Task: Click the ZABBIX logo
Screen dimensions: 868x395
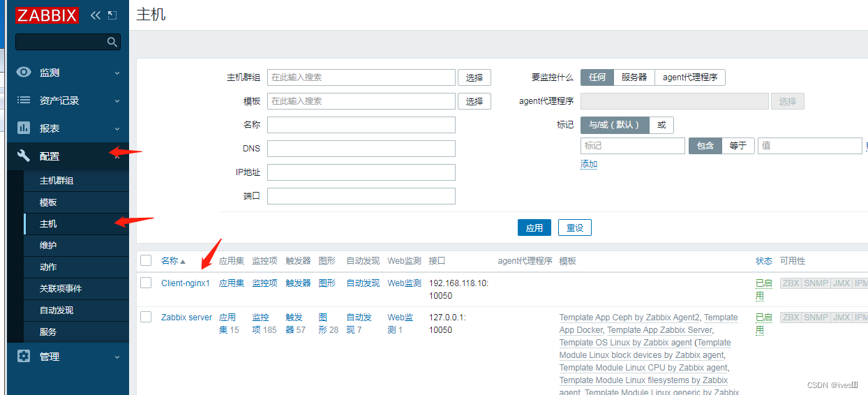Action: pyautogui.click(x=47, y=15)
